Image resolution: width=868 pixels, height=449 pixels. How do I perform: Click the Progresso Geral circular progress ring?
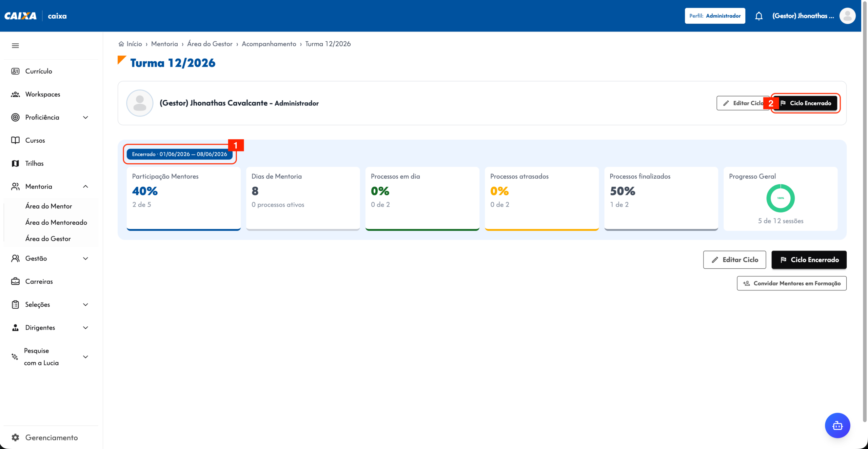tap(781, 198)
